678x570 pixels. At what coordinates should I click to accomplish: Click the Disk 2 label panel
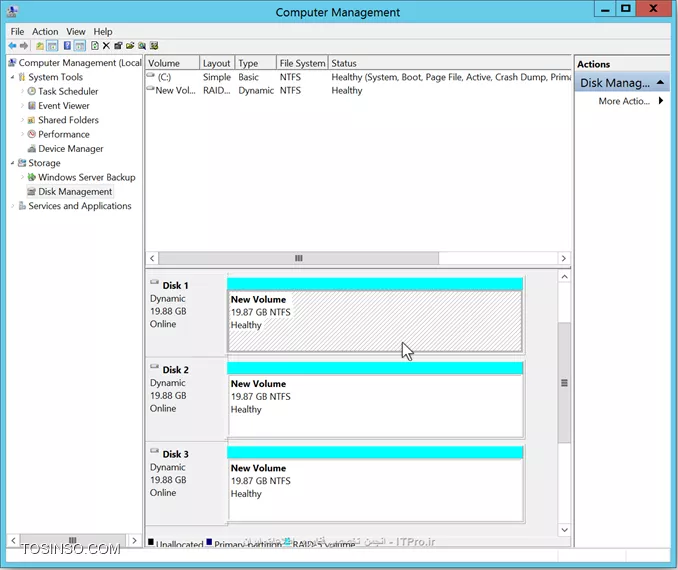(186, 398)
